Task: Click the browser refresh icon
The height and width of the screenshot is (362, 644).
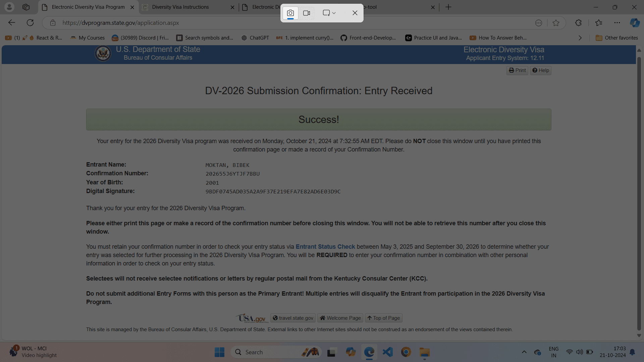Action: pyautogui.click(x=30, y=23)
